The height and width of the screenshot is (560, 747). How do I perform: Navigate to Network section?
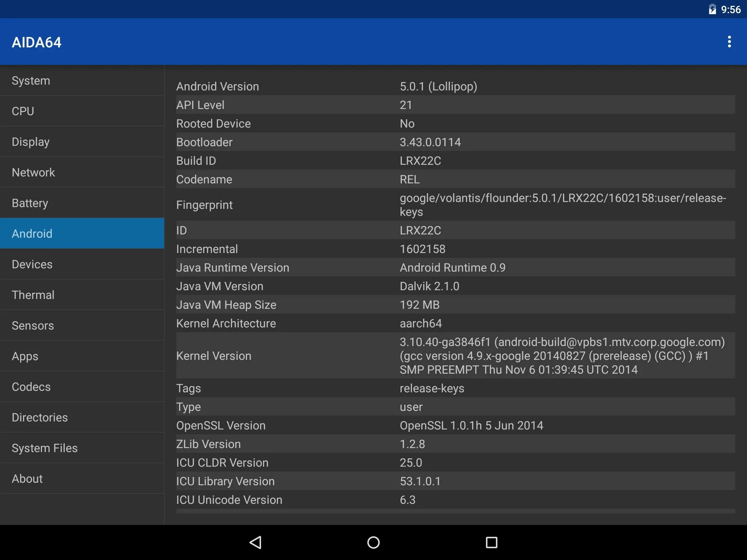point(82,172)
